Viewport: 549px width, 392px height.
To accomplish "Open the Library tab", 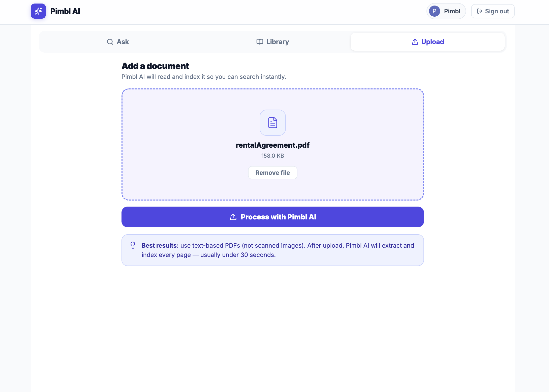I will coord(272,42).
